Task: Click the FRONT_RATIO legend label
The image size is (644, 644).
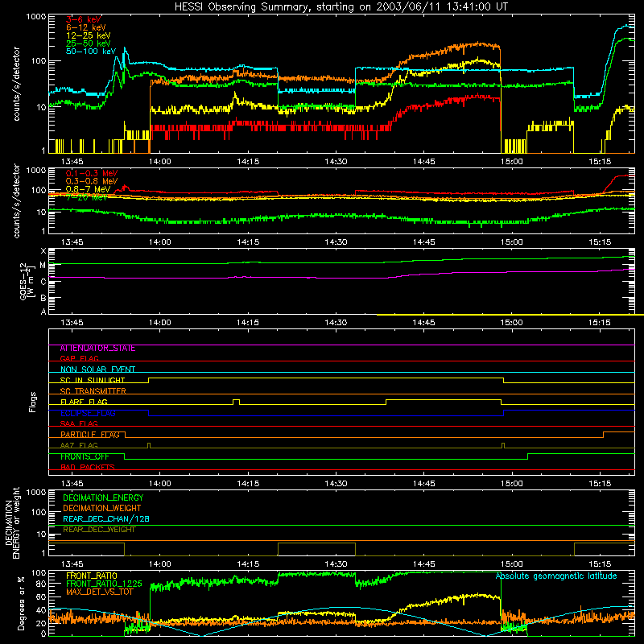Action: (x=92, y=576)
